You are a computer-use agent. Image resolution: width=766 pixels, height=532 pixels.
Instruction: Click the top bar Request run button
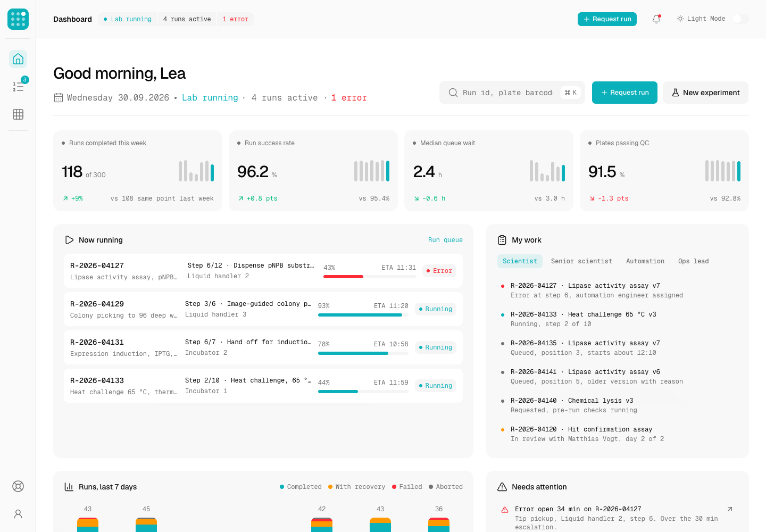click(607, 19)
